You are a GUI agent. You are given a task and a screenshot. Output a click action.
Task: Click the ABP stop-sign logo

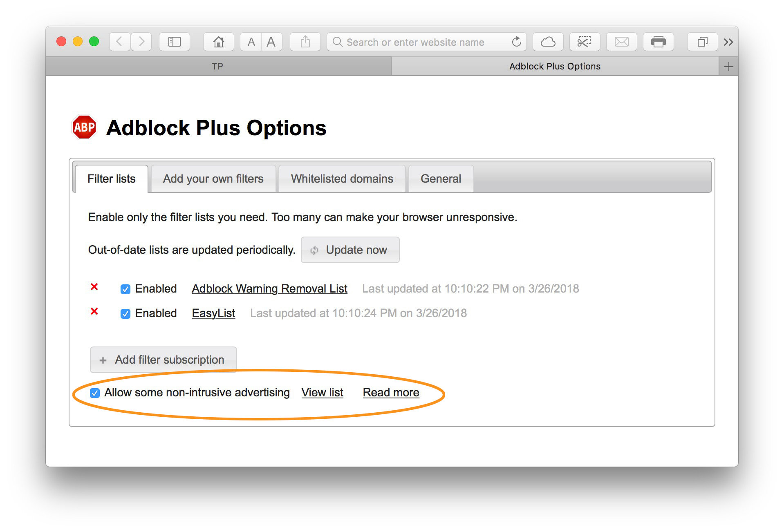coord(84,127)
